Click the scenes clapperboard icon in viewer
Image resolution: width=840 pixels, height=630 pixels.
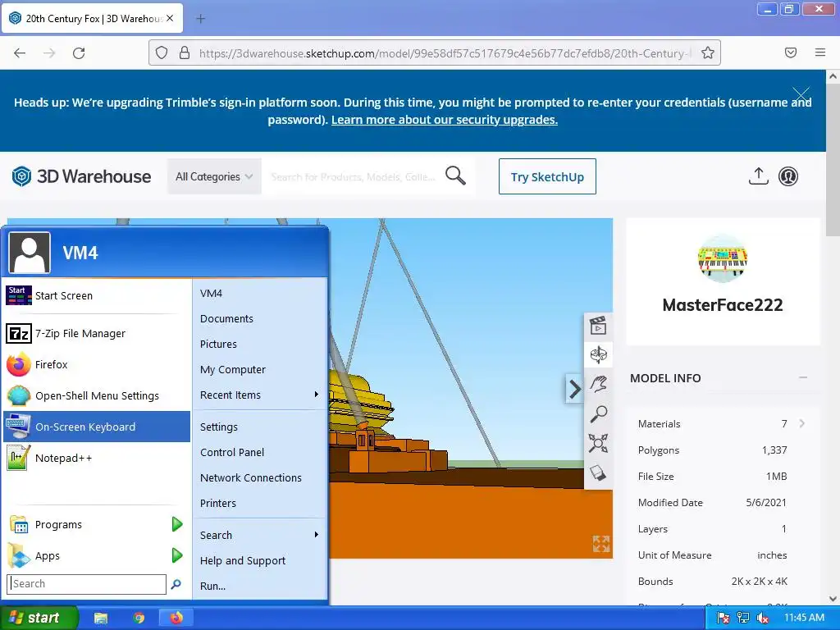click(x=598, y=325)
